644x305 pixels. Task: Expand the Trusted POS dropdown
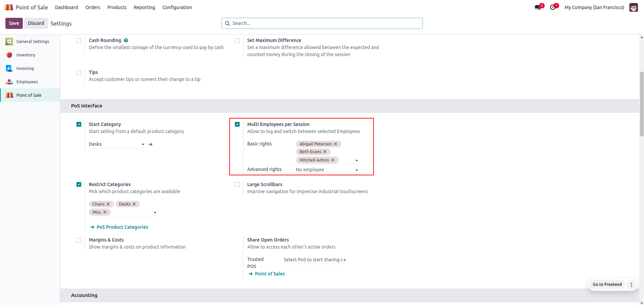click(x=345, y=260)
